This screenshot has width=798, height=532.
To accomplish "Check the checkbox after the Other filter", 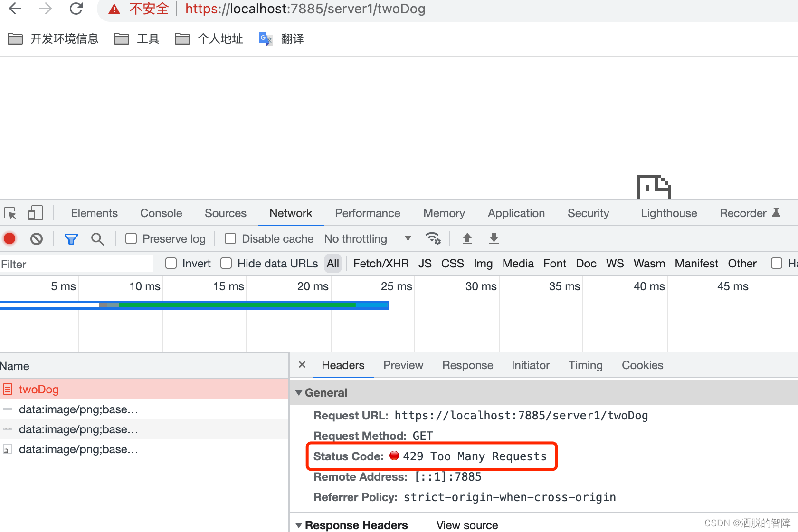I will point(777,263).
